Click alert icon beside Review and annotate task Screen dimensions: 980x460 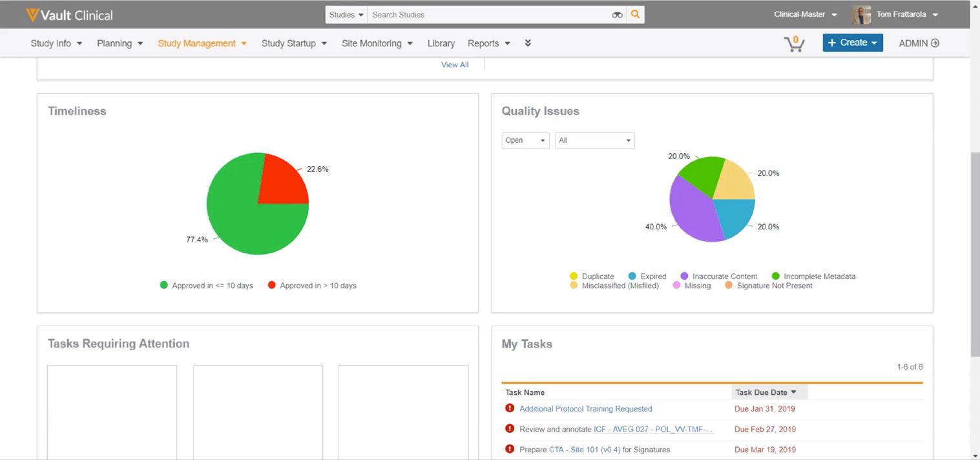pyautogui.click(x=510, y=428)
